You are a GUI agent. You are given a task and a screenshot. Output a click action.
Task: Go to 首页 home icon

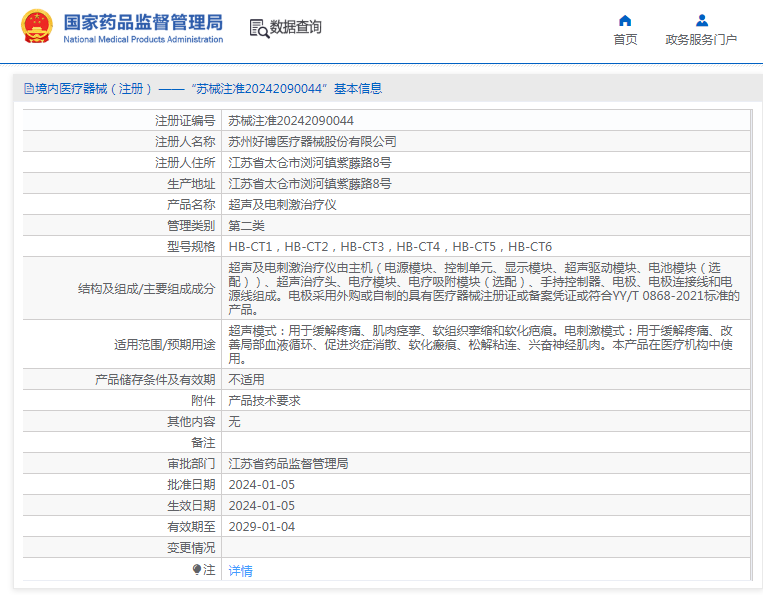tap(625, 20)
